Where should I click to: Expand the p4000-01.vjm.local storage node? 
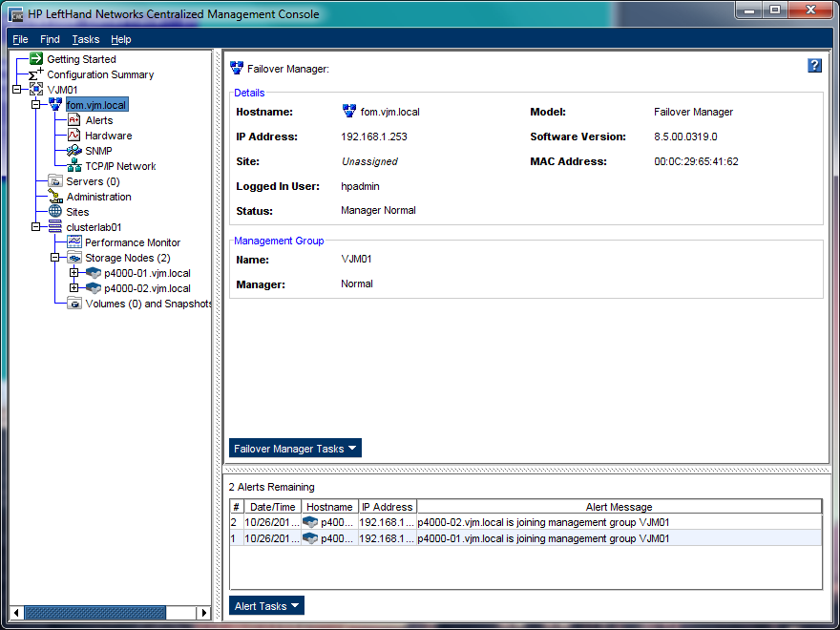pyautogui.click(x=74, y=273)
